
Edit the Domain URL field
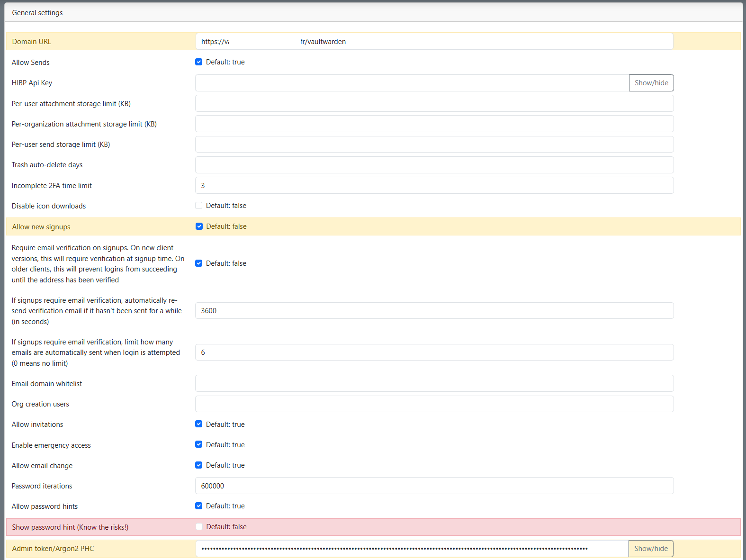point(434,42)
